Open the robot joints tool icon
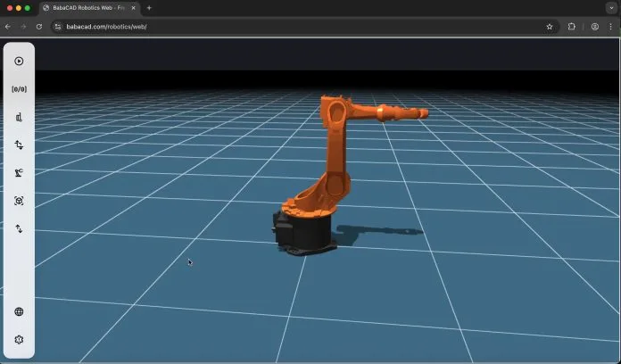Screen dimensions: 621x364 click(19, 117)
